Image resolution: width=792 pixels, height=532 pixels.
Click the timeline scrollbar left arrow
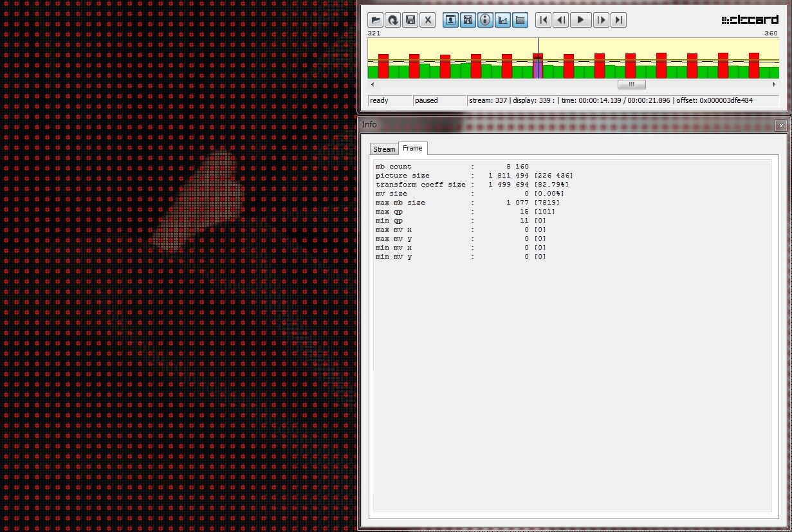click(x=373, y=84)
